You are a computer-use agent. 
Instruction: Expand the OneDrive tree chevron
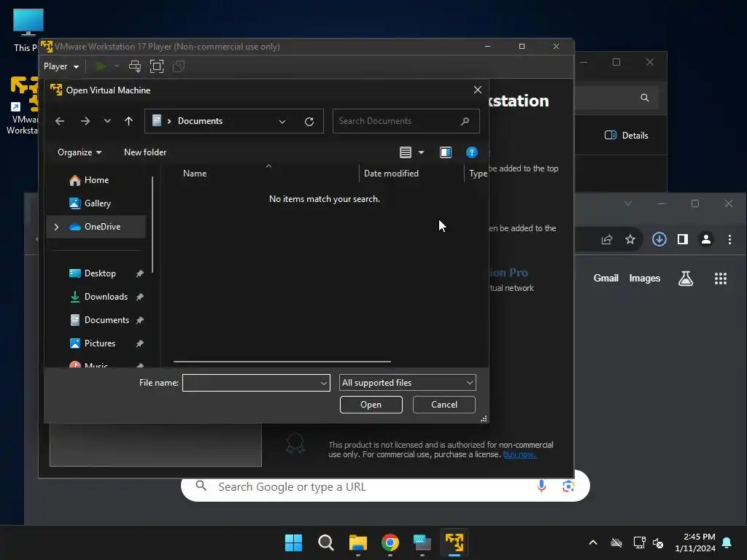pos(56,227)
